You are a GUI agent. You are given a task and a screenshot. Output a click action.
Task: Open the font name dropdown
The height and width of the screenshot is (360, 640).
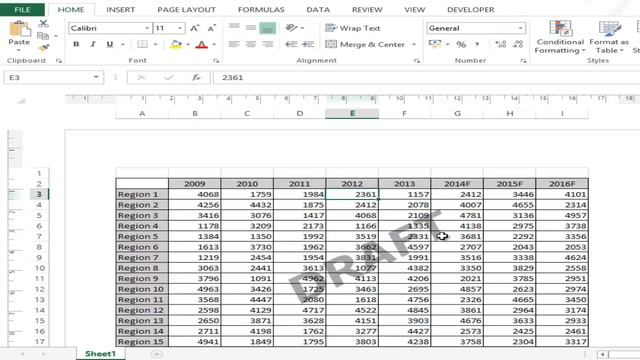(x=147, y=28)
